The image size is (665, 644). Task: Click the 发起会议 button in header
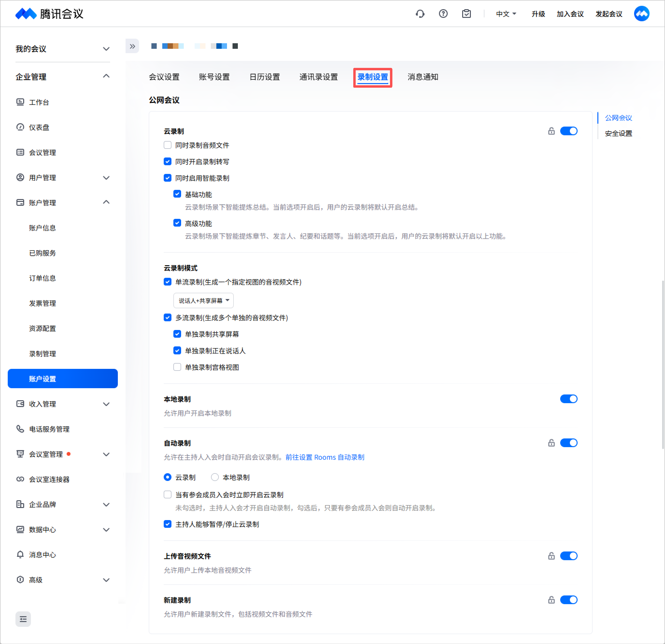609,14
